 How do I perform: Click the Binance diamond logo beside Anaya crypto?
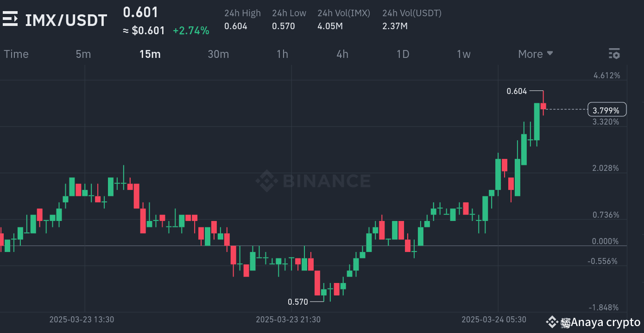click(x=553, y=322)
